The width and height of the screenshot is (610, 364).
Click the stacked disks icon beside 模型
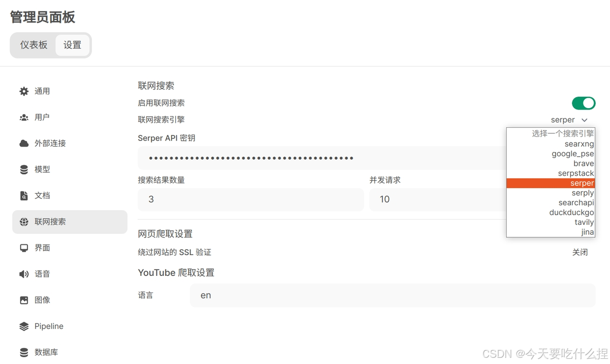coord(24,170)
